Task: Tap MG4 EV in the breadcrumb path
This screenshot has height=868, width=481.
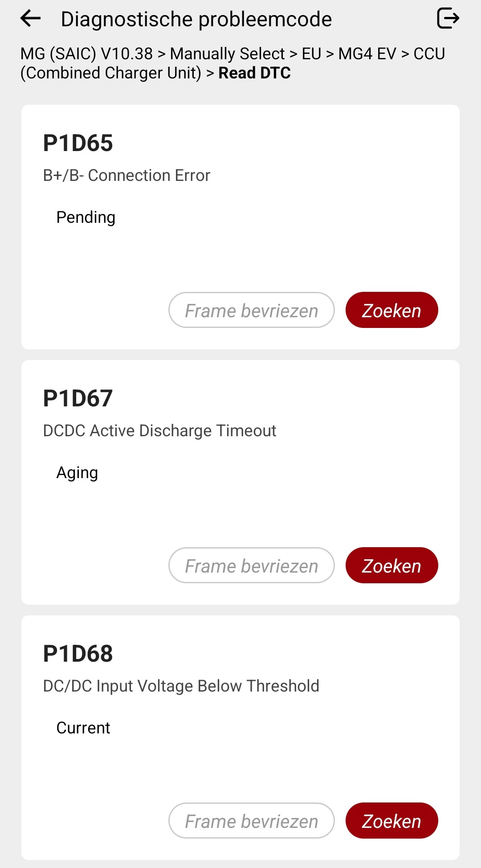Action: pyautogui.click(x=367, y=54)
